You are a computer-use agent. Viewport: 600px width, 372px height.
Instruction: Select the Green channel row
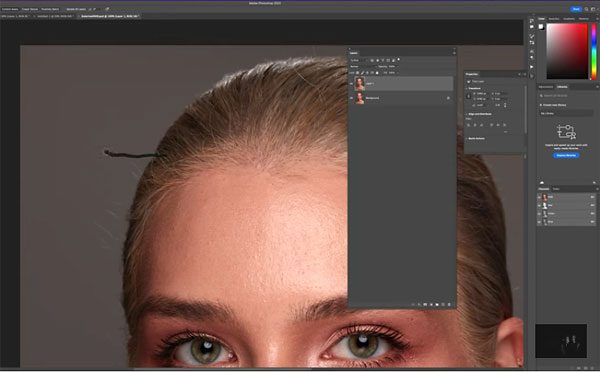(x=566, y=214)
